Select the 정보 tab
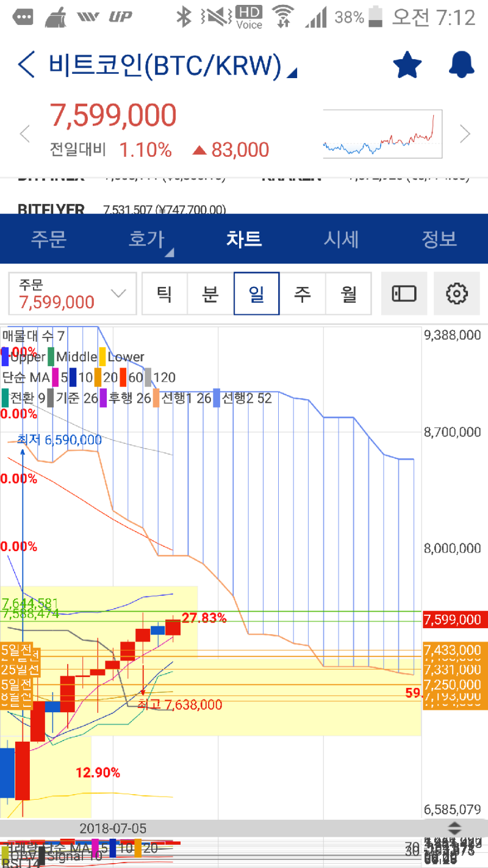The height and width of the screenshot is (868, 488). click(x=438, y=239)
